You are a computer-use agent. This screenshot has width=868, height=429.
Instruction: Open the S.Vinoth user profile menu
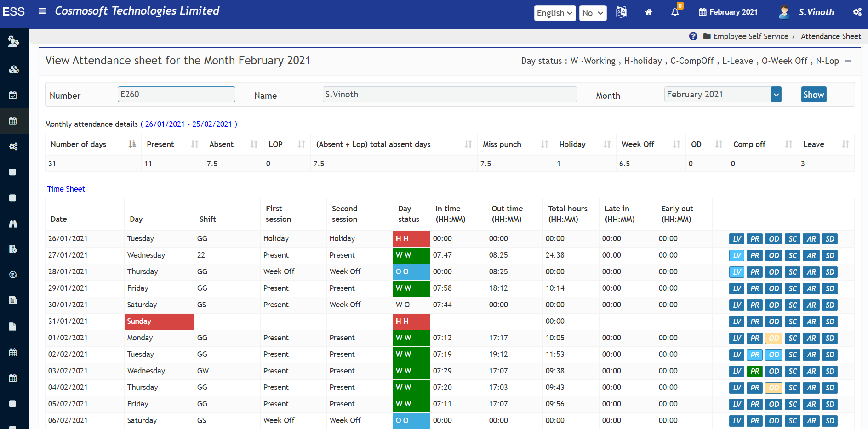click(806, 12)
